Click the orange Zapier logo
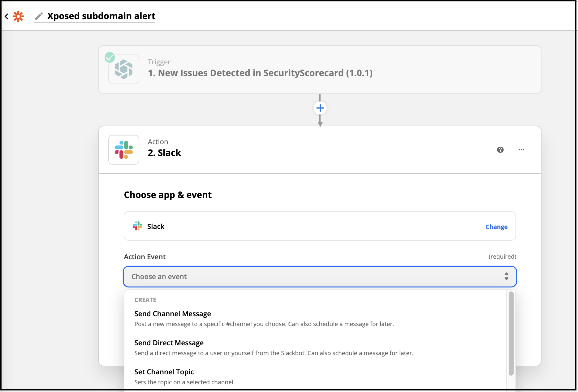Image resolution: width=578 pixels, height=392 pixels. (18, 16)
